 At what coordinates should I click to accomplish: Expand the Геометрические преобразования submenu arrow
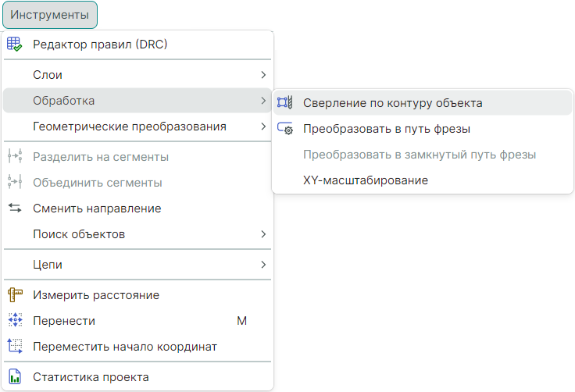coord(263,127)
